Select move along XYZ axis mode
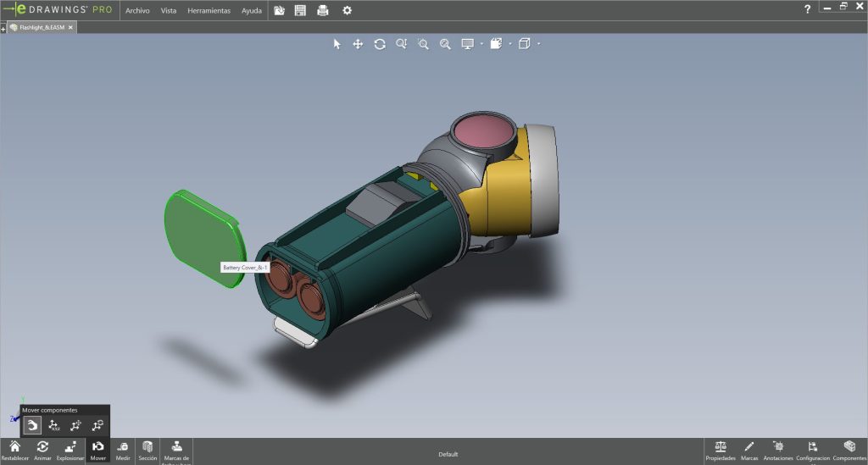Image resolution: width=868 pixels, height=465 pixels. coord(53,425)
